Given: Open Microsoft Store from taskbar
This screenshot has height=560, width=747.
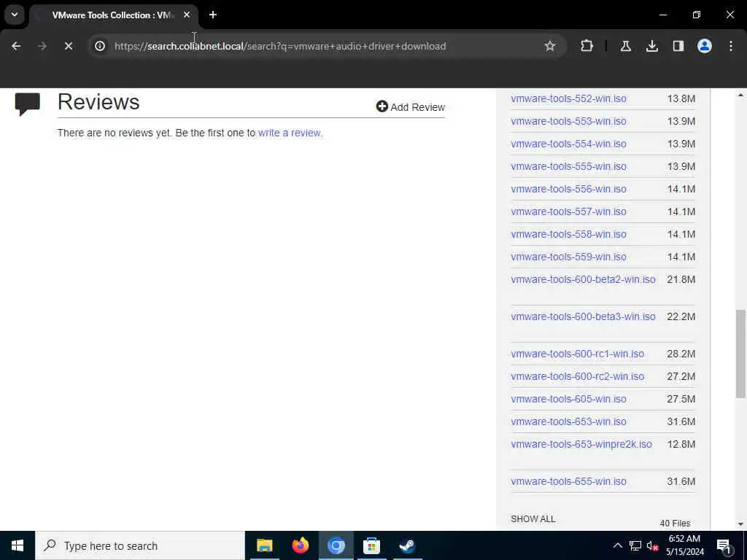Looking at the screenshot, I should (371, 545).
